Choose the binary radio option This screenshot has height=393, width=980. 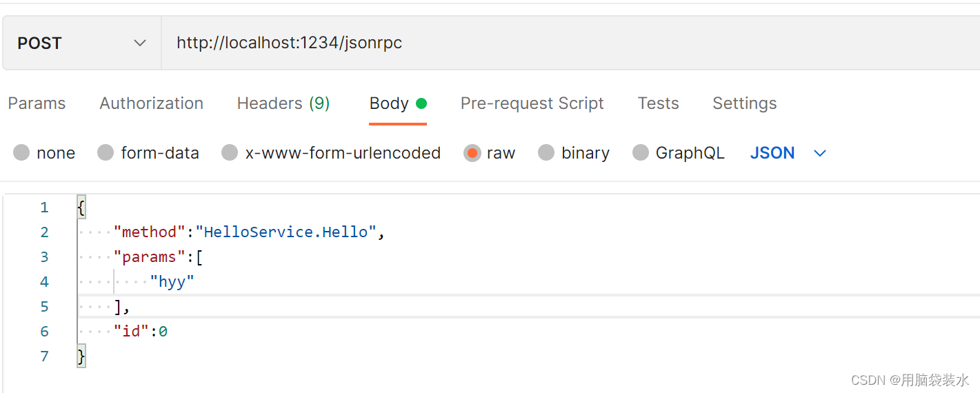pos(546,153)
